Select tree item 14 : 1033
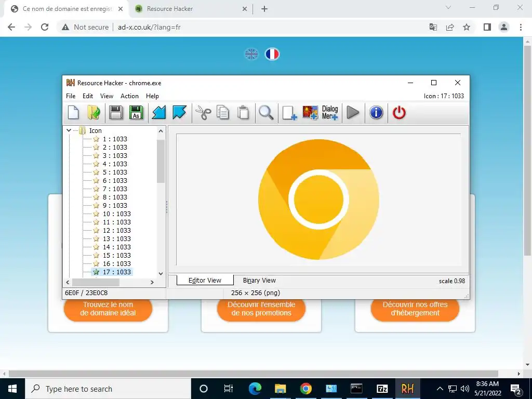 coord(116,247)
